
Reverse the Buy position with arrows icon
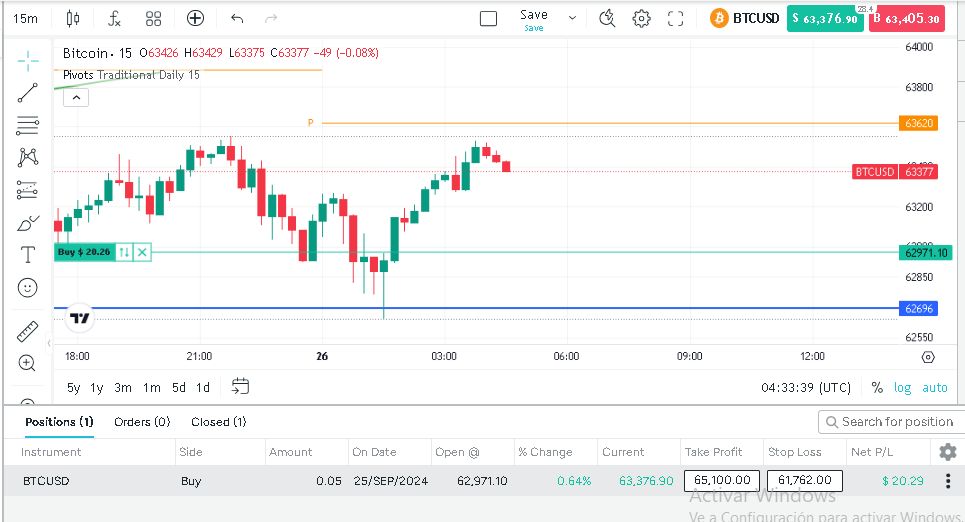point(124,252)
